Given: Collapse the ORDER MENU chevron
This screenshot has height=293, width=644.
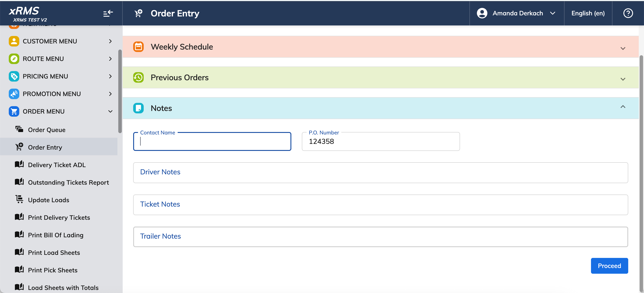Looking at the screenshot, I should click(110, 111).
